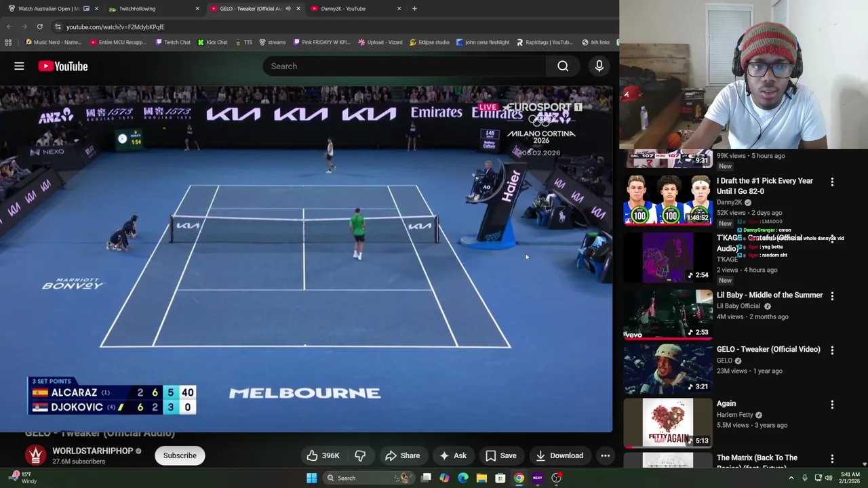
Task: Open the WORLDSTARHIPHOP channel name link
Action: 92,451
